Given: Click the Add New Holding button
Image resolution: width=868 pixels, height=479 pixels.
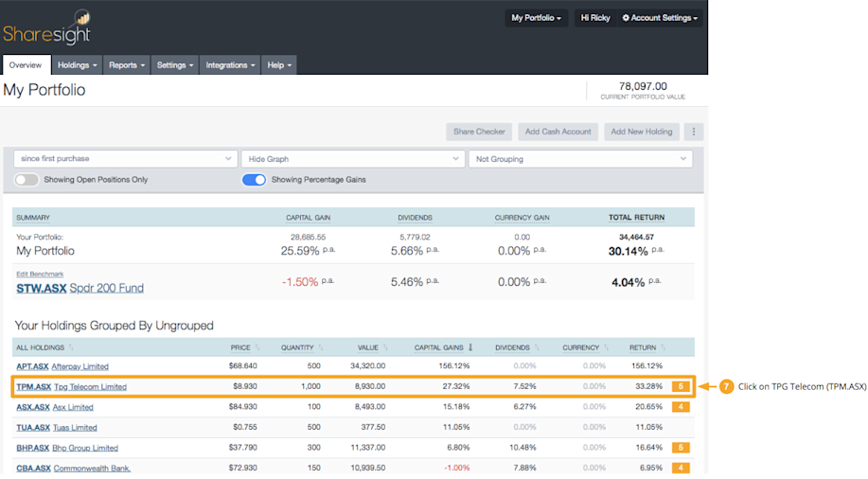Looking at the screenshot, I should tap(642, 132).
